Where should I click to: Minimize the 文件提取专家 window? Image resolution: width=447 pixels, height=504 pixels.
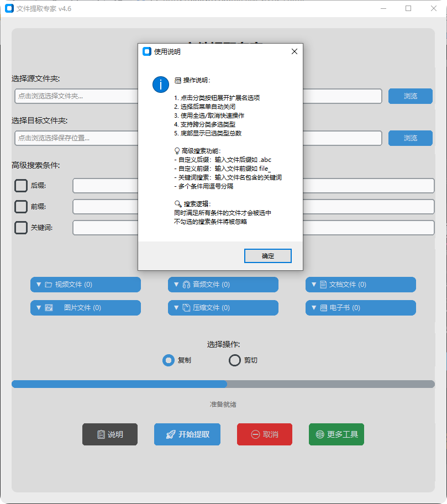(383, 8)
